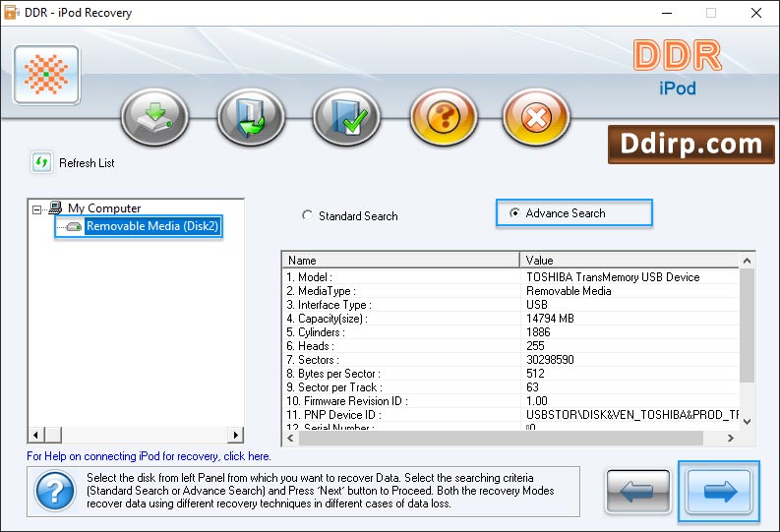Open help using orange question mark button

[444, 117]
